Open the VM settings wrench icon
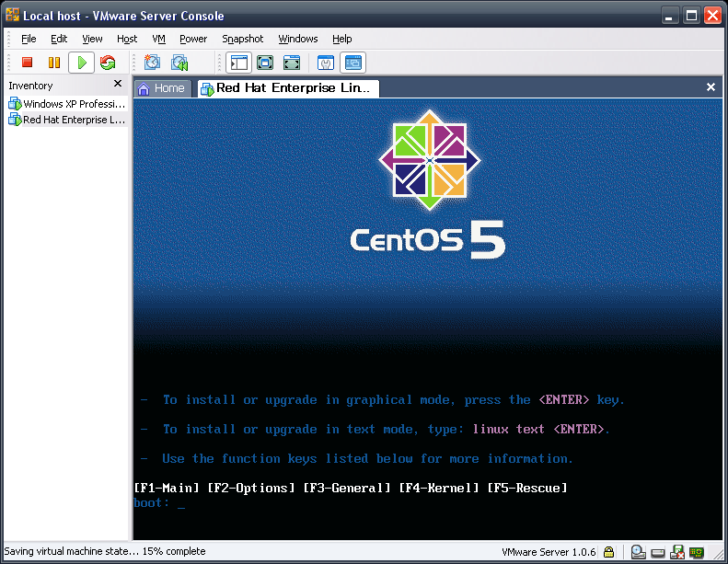This screenshot has width=728, height=564. tap(326, 63)
